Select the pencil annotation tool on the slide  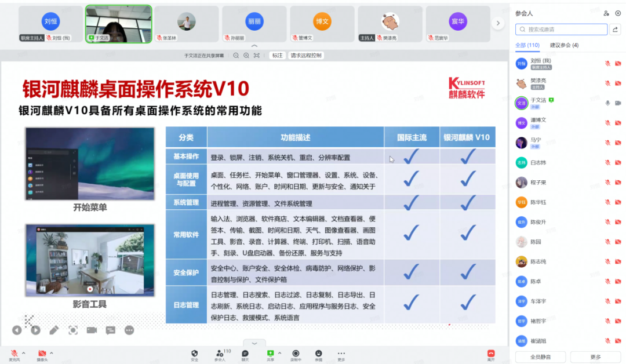54,330
